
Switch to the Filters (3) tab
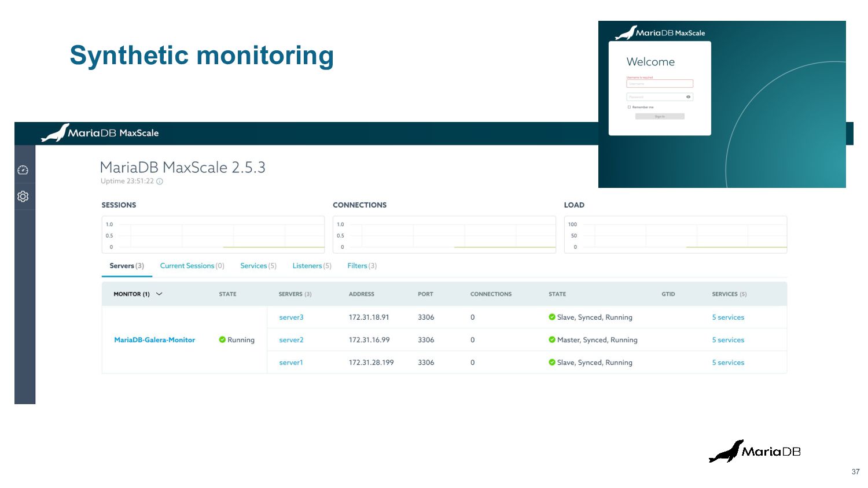(362, 266)
